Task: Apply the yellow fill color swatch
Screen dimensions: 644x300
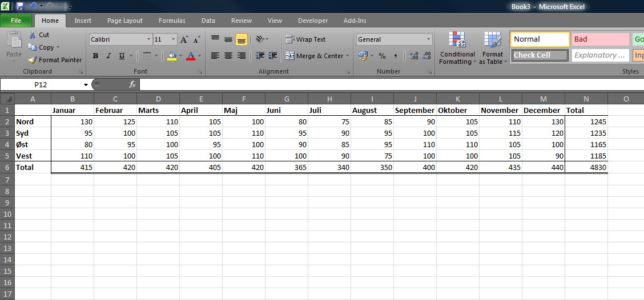Action: pos(172,56)
